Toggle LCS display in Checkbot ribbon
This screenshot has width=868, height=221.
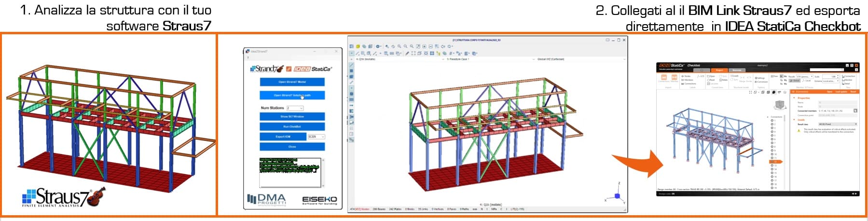point(701,76)
